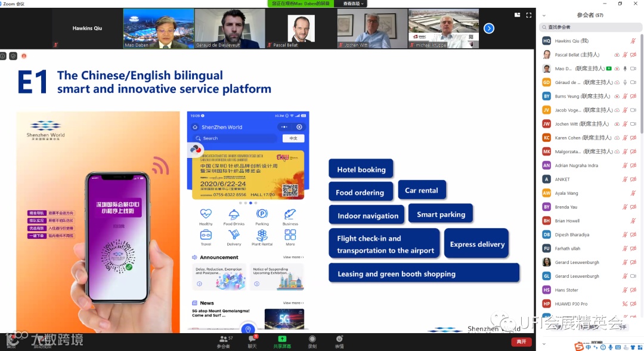
Task: Open the 表情 reactions toolbar icon
Action: (339, 339)
